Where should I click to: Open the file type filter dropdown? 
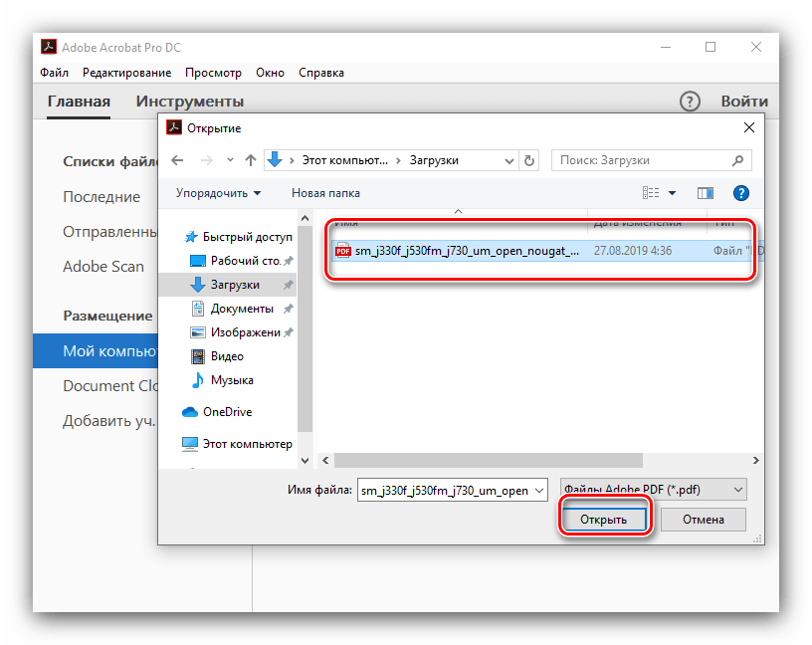653,490
